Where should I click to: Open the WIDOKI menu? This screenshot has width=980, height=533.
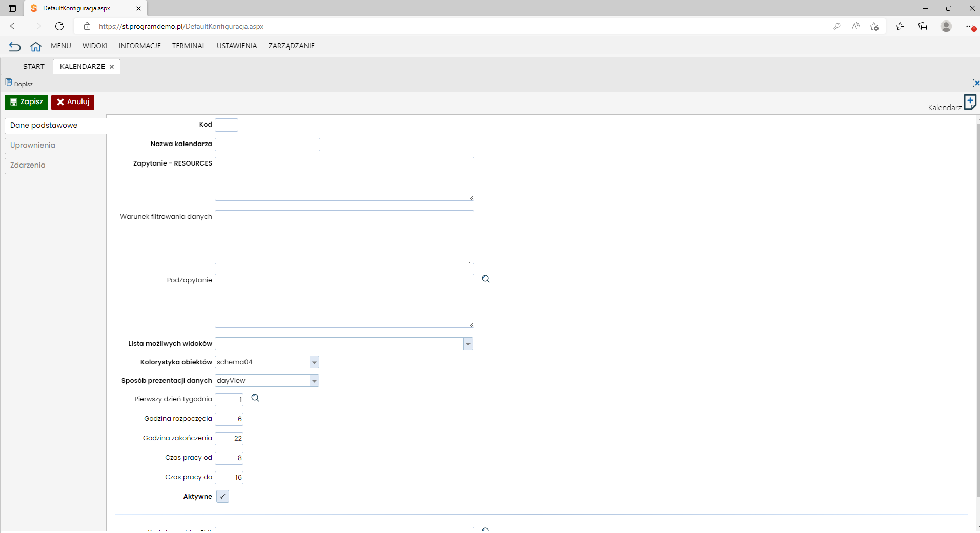(x=95, y=46)
